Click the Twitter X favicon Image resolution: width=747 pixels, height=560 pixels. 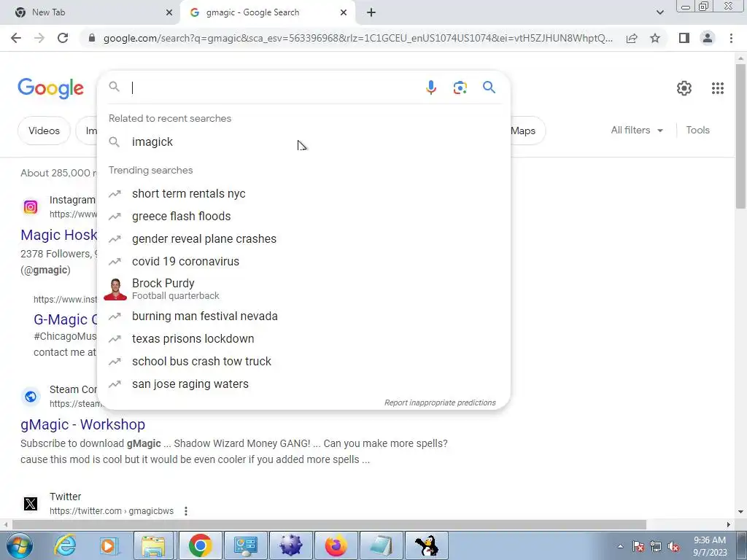point(31,504)
